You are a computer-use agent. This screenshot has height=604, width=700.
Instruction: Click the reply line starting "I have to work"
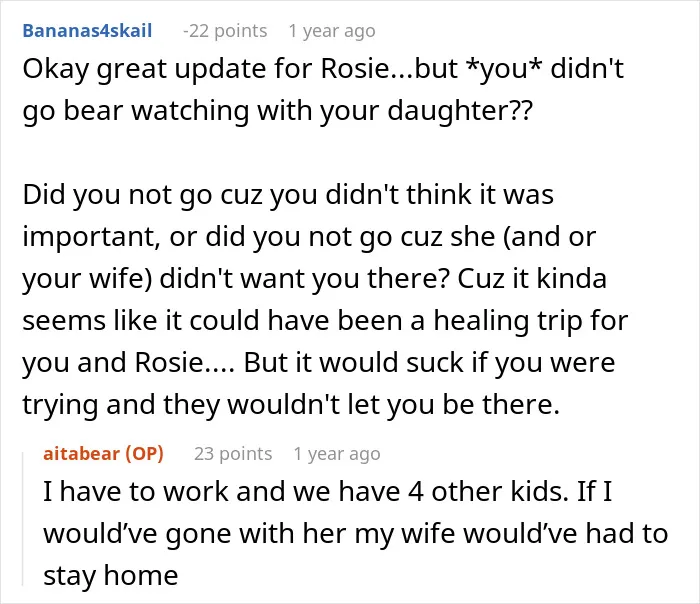click(x=328, y=492)
